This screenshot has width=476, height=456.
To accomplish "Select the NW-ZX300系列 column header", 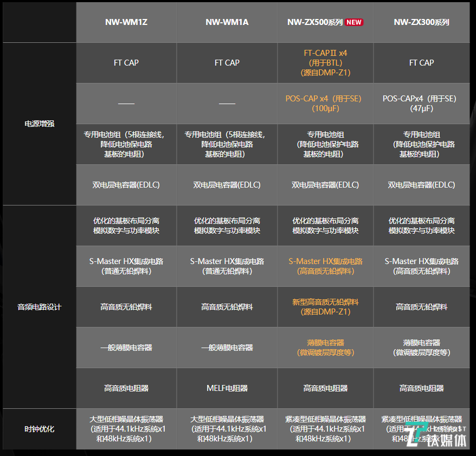I will coord(421,22).
